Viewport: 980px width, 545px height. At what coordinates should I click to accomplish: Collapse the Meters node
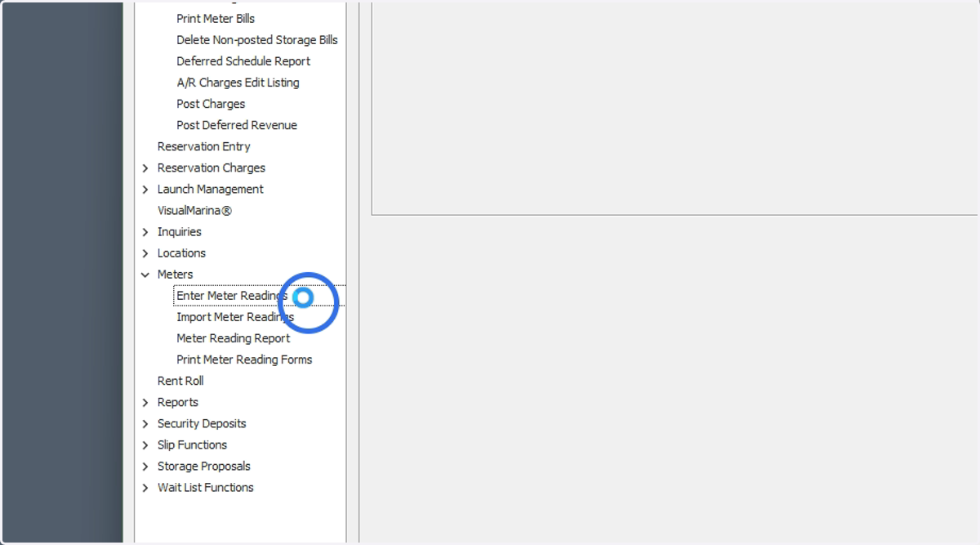click(145, 274)
